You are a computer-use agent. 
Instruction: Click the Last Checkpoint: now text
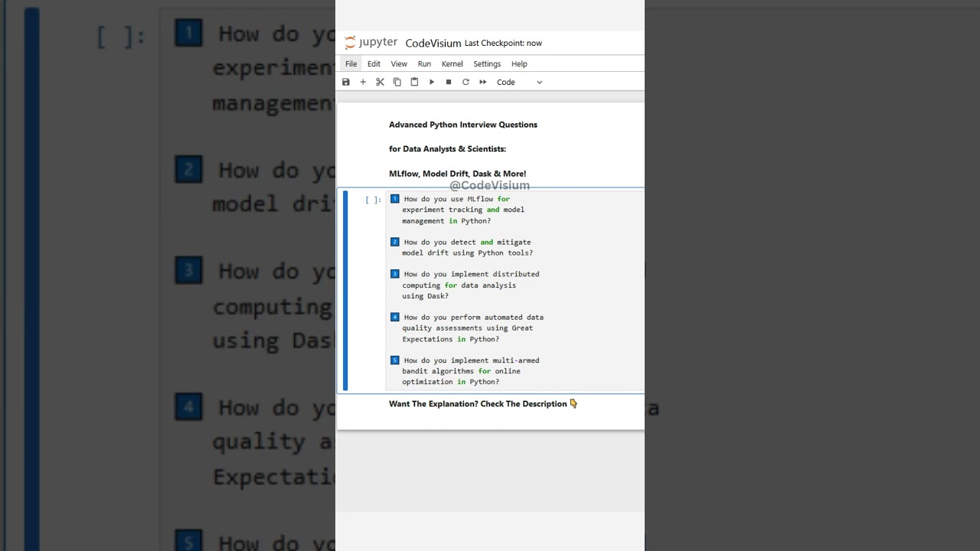[503, 43]
